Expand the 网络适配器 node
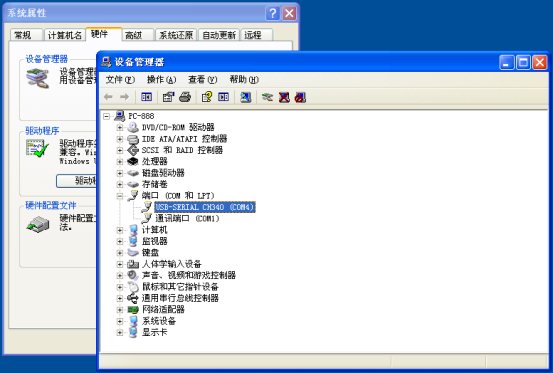 120,310
